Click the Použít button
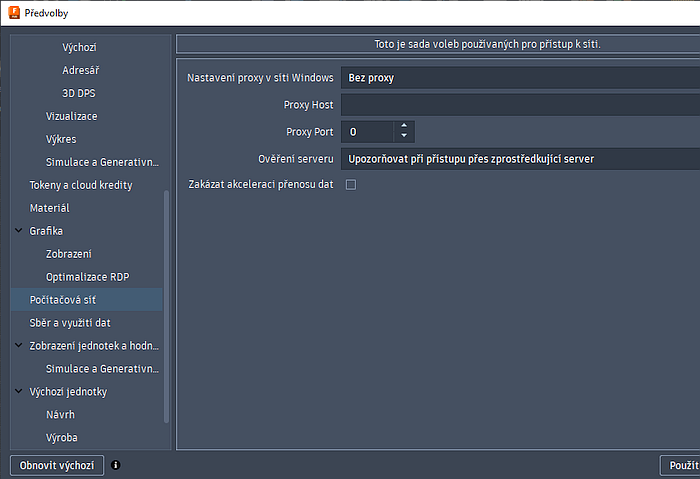 pyautogui.click(x=681, y=465)
